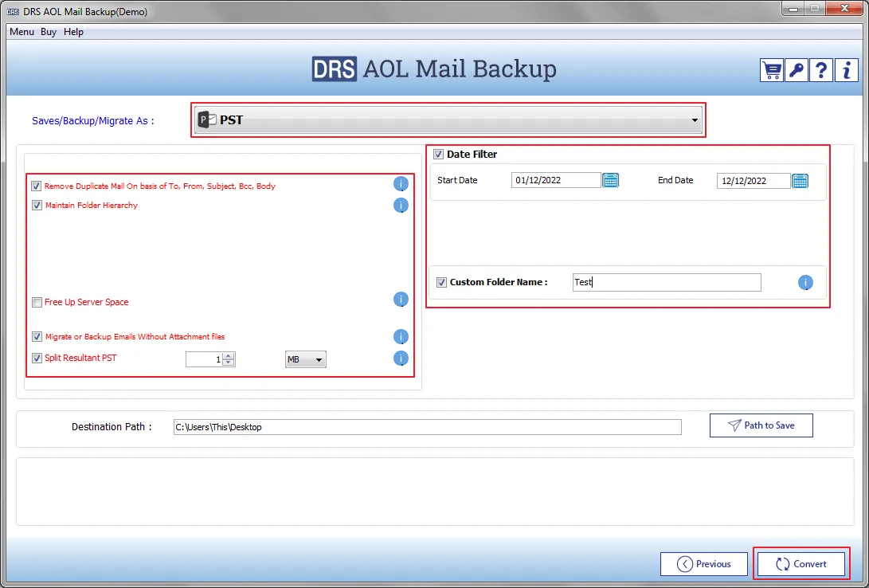Click the Start Date field

pyautogui.click(x=556, y=180)
